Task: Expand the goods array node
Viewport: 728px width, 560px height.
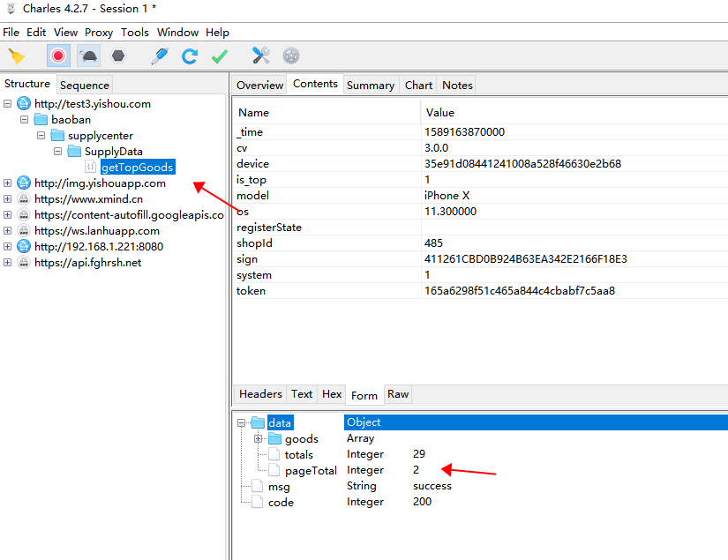Action: coord(259,438)
